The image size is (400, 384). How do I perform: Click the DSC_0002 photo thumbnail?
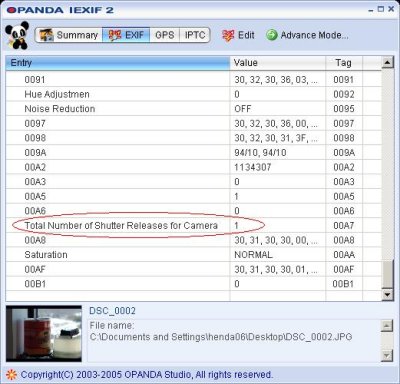pos(44,333)
